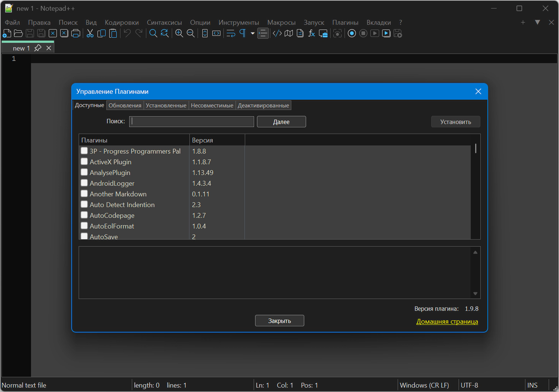Toggle synchronized horizontal scrolling icon
The image size is (559, 392).
click(216, 34)
